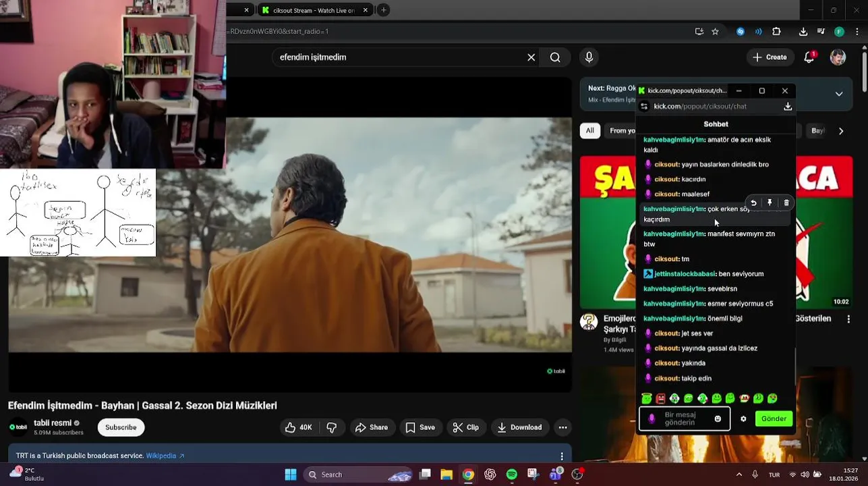This screenshot has width=868, height=486.
Task: Create a Clip of the video
Action: pyautogui.click(x=466, y=427)
